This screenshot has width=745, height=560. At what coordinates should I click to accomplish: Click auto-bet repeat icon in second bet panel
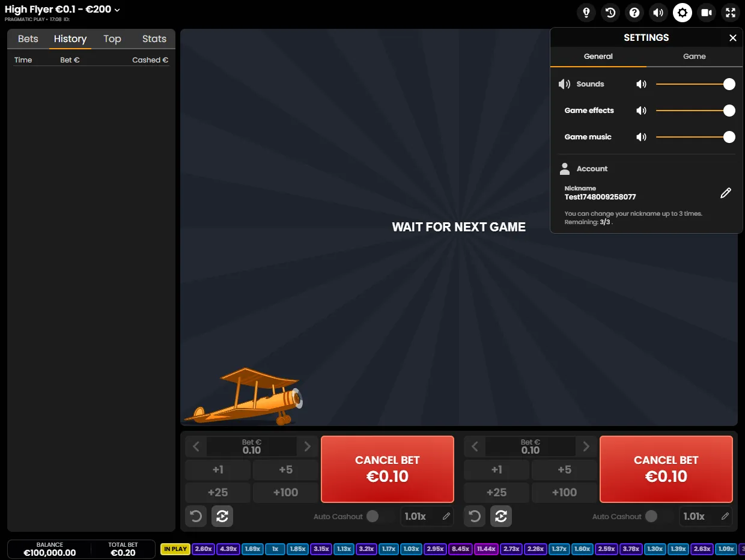[x=501, y=516]
